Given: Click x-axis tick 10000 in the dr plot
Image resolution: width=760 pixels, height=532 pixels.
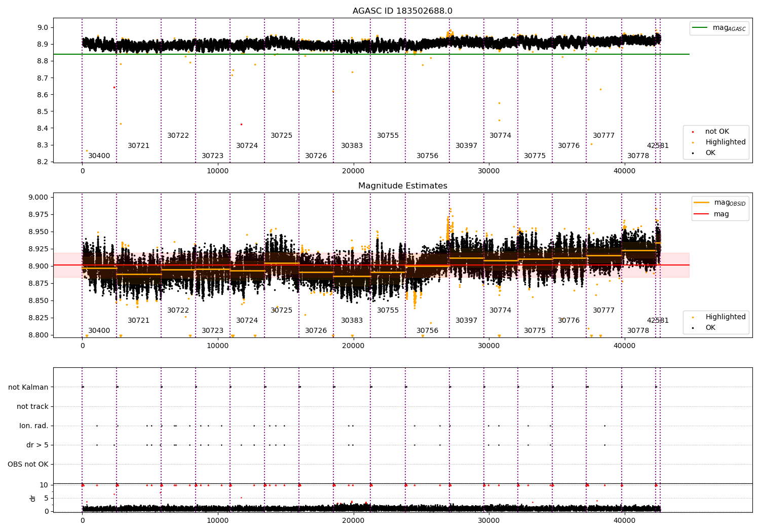Looking at the screenshot, I should [217, 521].
